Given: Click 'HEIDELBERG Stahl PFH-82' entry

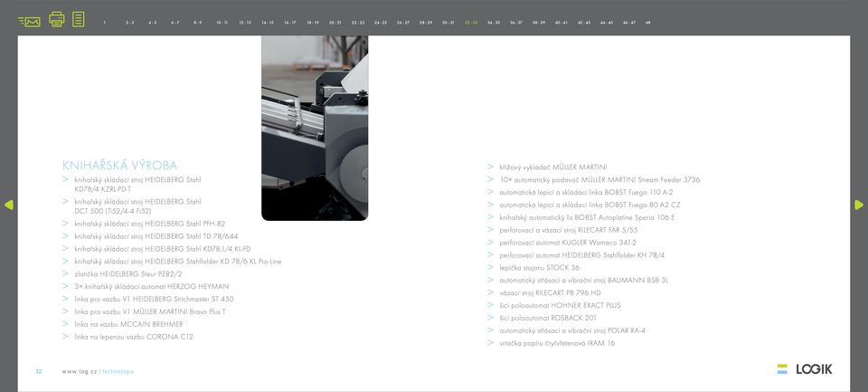Looking at the screenshot, I should tap(150, 224).
